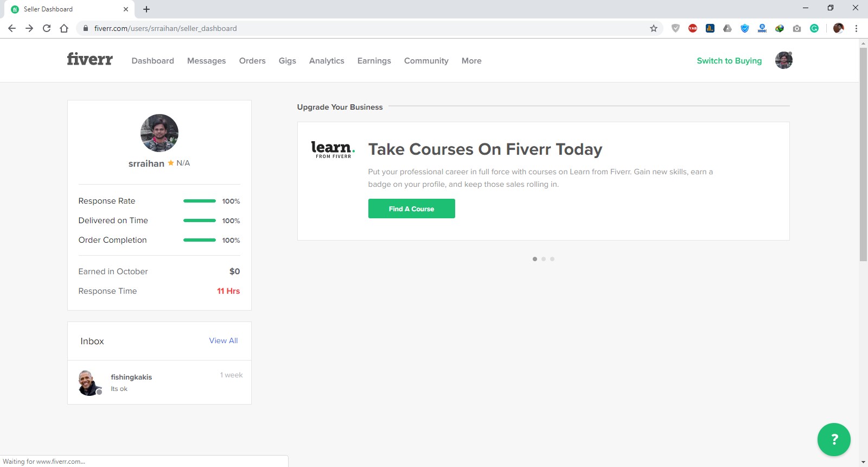
Task: Open Dashboard in navigation
Action: click(x=153, y=61)
